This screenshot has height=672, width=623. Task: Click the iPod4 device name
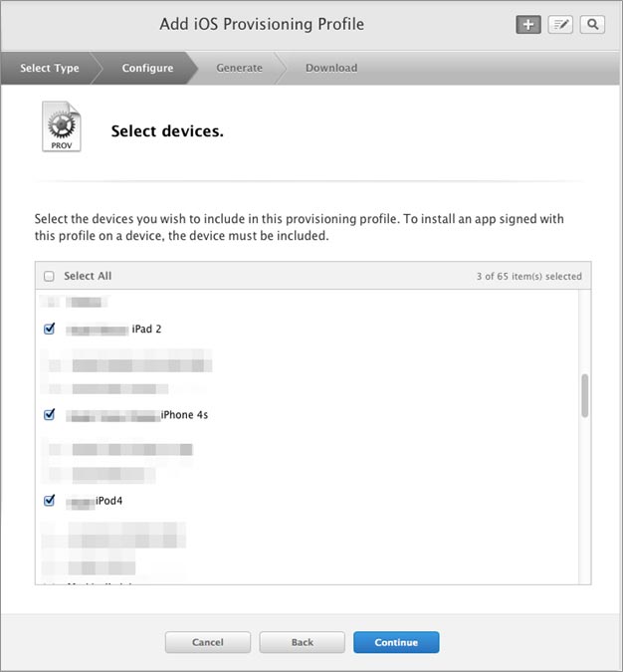pos(108,500)
